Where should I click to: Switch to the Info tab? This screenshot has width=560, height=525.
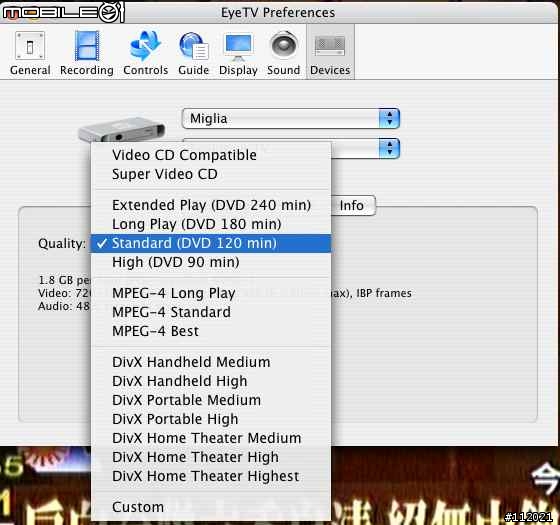[352, 205]
